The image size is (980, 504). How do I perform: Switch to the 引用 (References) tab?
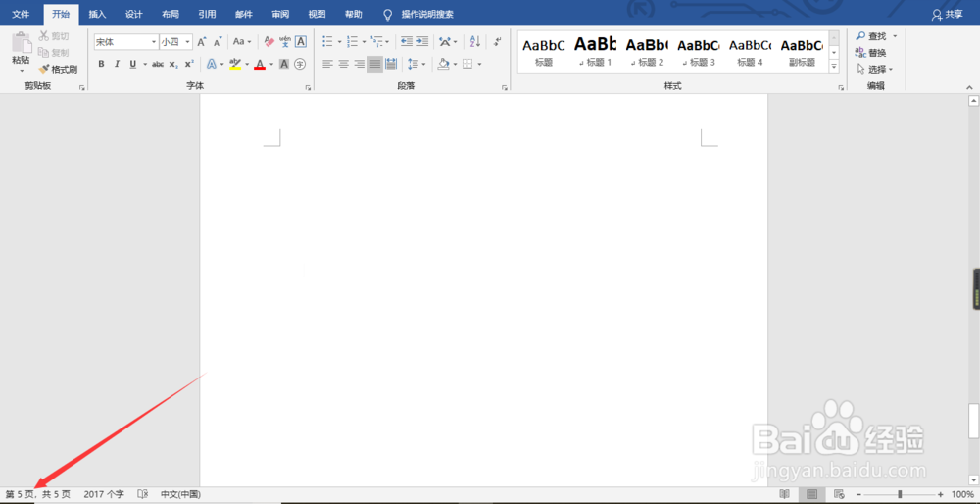[x=207, y=14]
